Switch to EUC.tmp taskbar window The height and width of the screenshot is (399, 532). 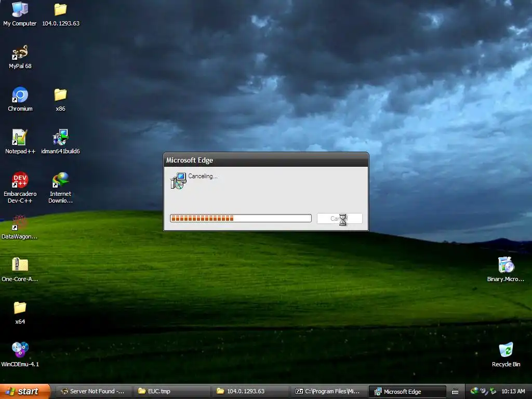tap(171, 392)
